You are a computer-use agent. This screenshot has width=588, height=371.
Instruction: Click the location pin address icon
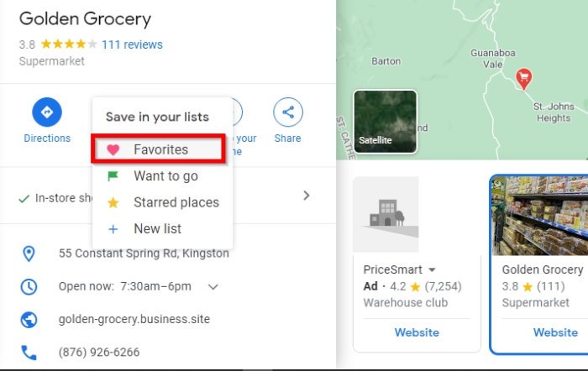click(x=29, y=253)
